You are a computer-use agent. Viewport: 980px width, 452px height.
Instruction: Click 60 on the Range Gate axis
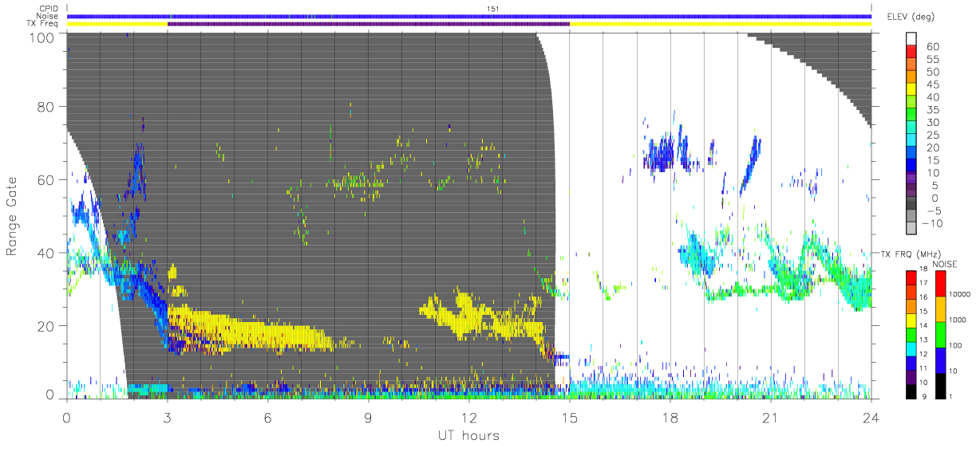pyautogui.click(x=45, y=180)
